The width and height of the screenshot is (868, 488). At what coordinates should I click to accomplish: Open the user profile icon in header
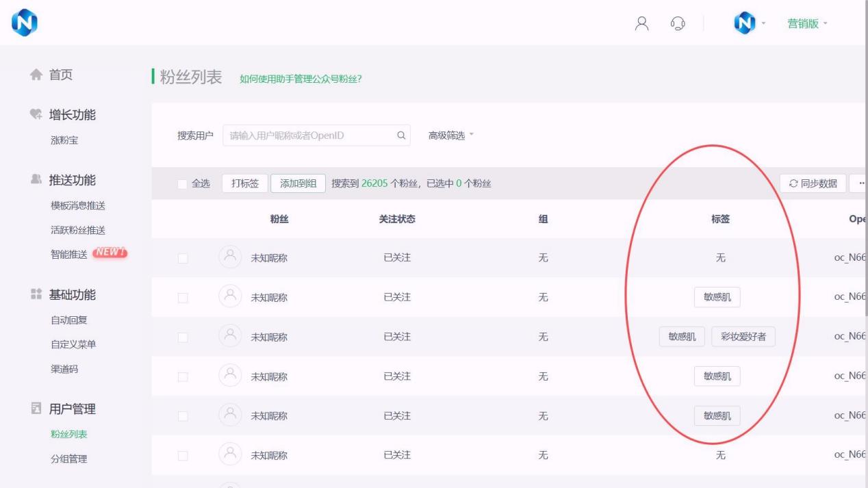tap(641, 23)
